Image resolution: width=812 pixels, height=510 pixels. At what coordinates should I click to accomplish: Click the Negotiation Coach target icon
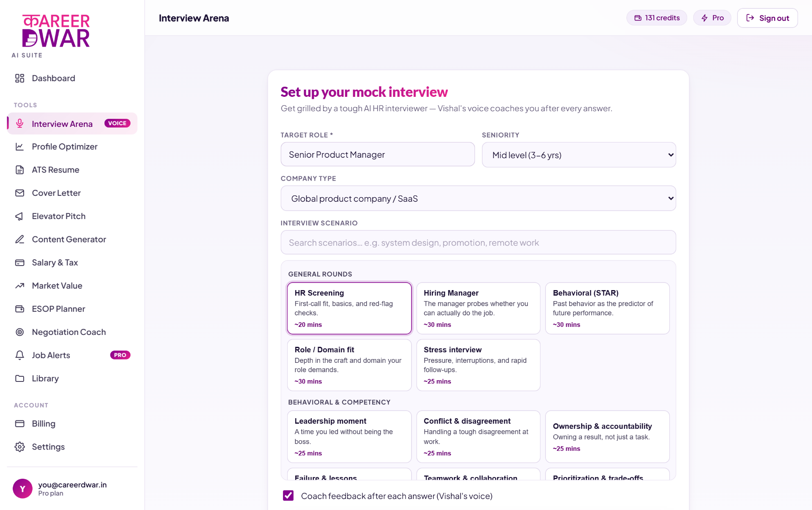[x=20, y=332]
